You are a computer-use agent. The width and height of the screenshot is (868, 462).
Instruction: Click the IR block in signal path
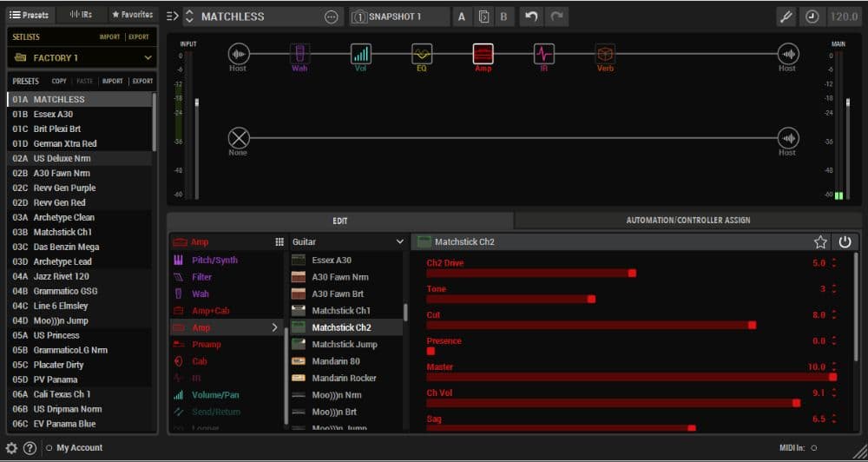click(544, 54)
